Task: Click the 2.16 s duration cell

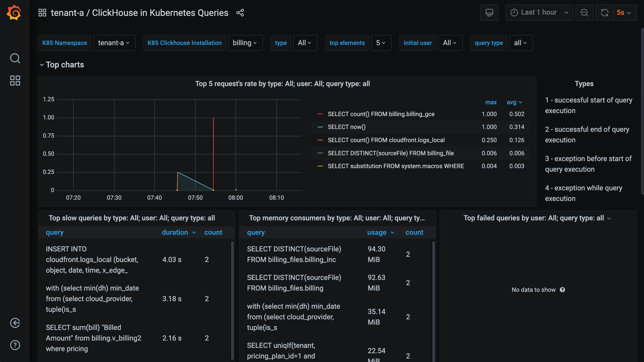Action: [x=172, y=338]
